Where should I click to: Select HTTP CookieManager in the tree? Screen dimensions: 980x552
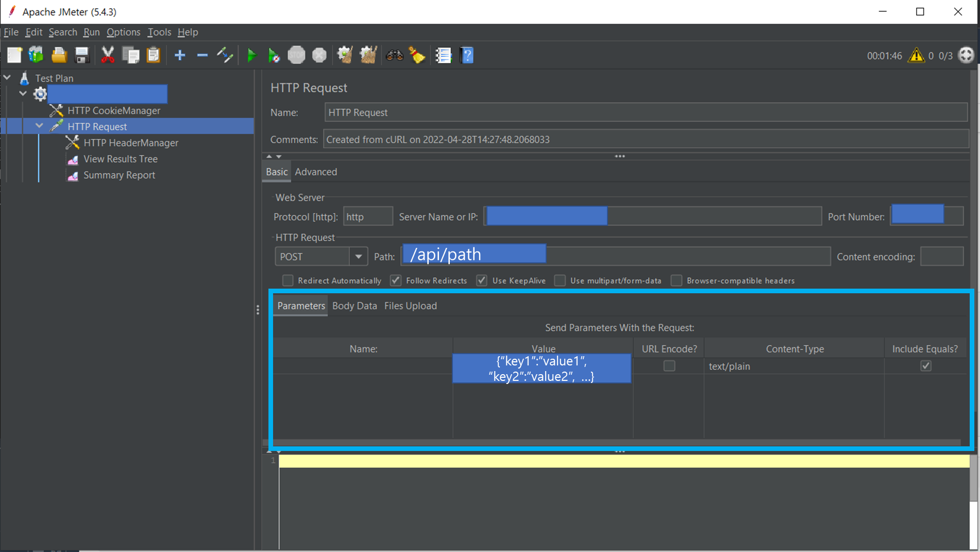[x=114, y=110]
